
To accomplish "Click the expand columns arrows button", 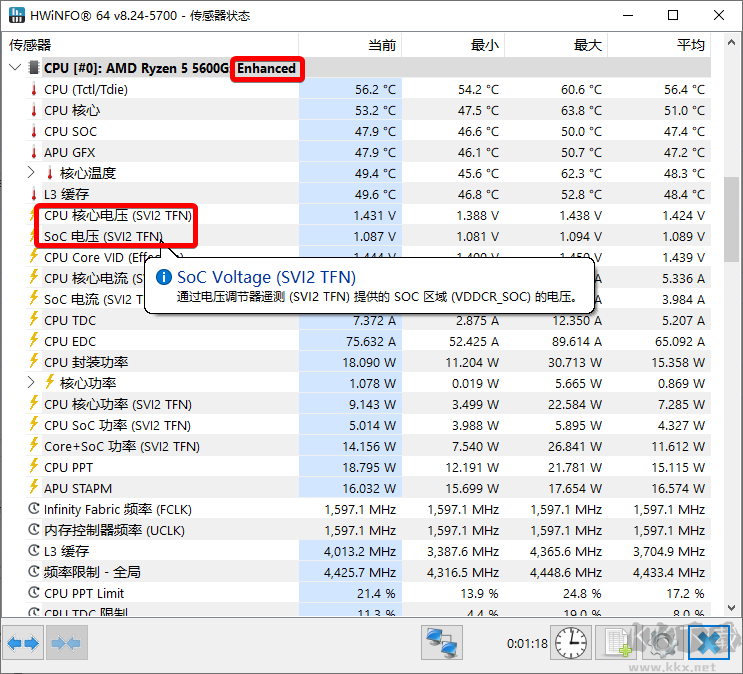I will point(24,642).
